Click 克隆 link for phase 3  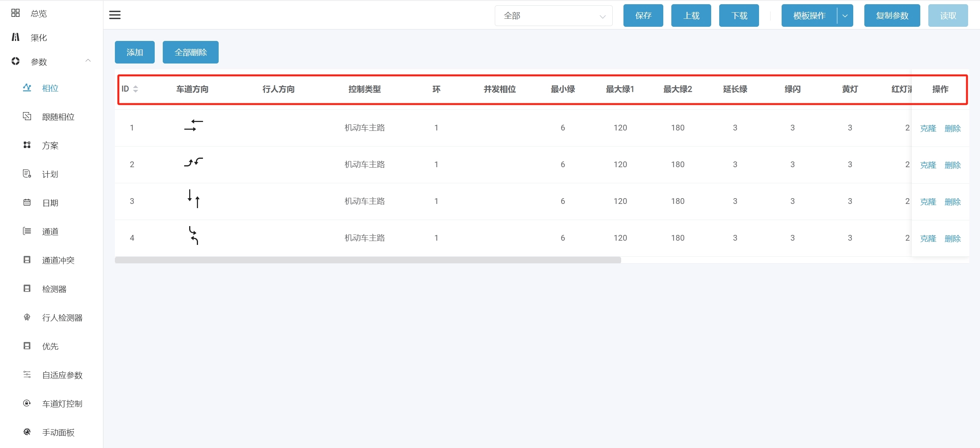tap(928, 202)
